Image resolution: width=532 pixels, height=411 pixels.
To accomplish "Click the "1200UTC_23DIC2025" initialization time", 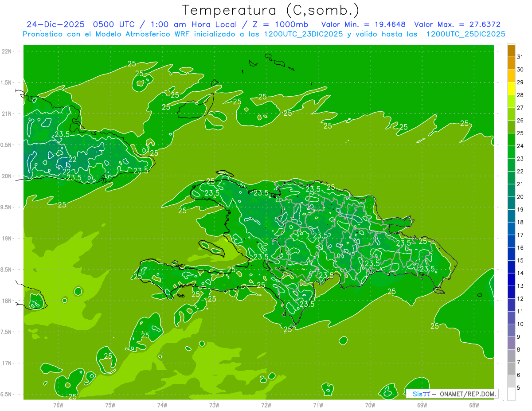I will 302,34.
